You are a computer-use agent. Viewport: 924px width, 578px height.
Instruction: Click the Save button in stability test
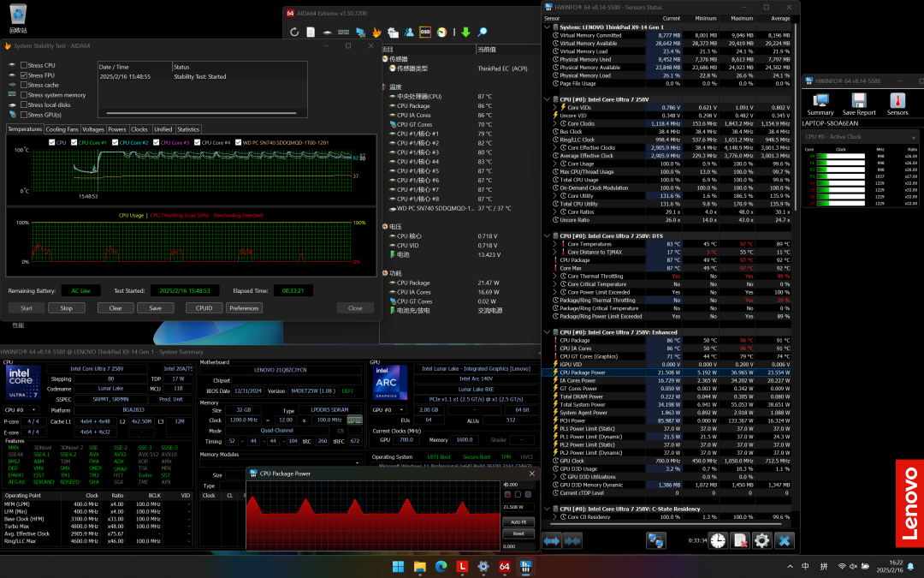156,308
